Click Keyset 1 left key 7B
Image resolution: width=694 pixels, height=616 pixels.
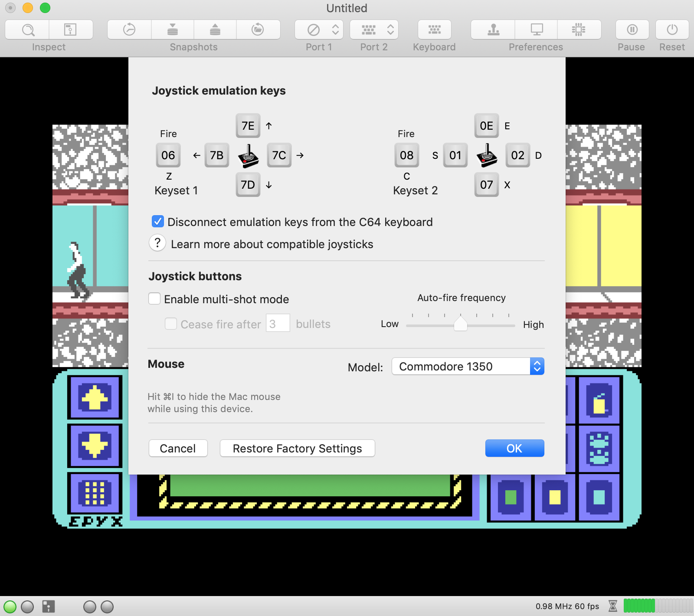pos(217,155)
